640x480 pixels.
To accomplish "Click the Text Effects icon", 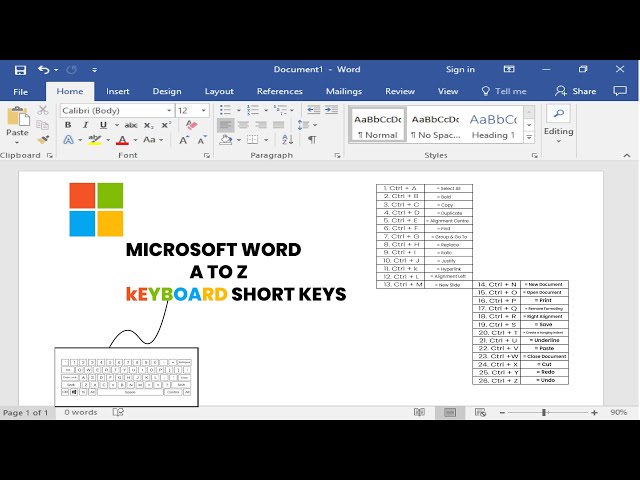I will tap(69, 140).
